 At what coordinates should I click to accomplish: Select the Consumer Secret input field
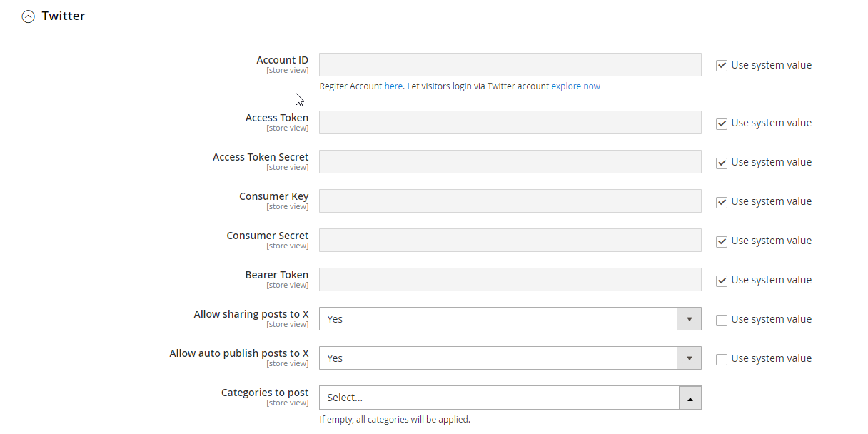coord(510,241)
